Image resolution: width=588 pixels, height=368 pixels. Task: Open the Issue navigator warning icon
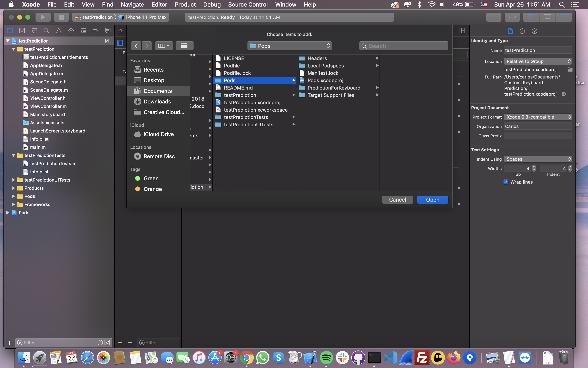(x=59, y=31)
